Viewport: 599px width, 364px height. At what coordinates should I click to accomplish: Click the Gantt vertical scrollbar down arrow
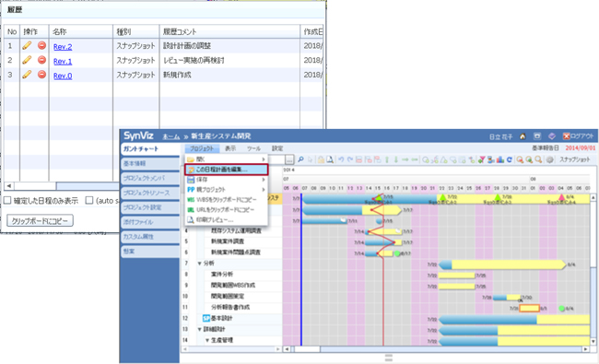coord(593,342)
